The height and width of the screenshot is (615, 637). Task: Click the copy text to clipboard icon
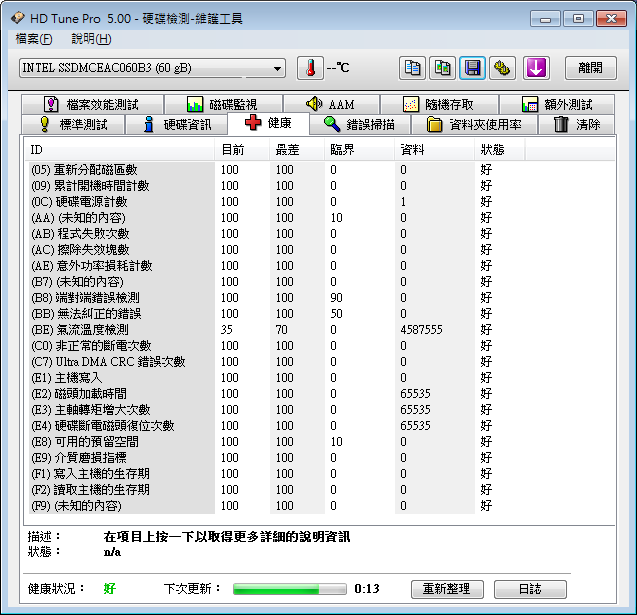(x=412, y=68)
